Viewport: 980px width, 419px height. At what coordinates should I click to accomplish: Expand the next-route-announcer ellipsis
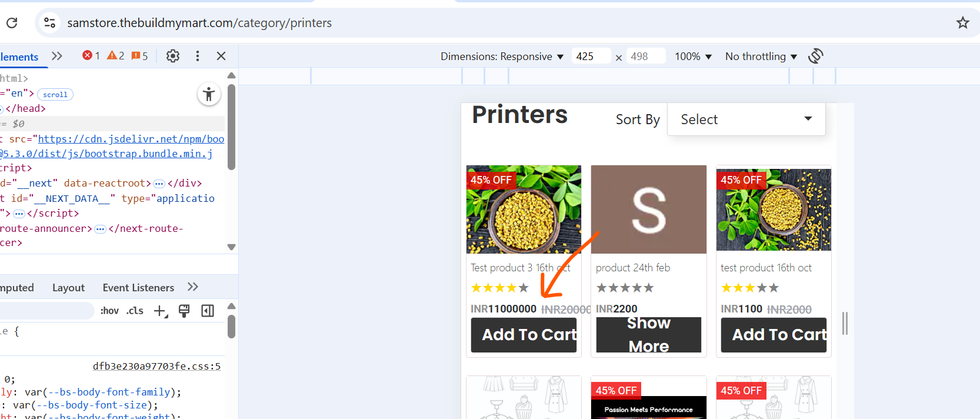coord(100,229)
